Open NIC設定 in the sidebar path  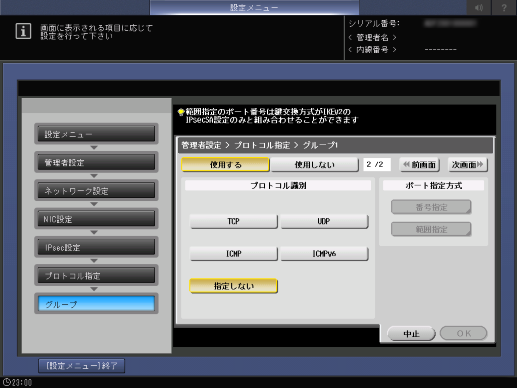pyautogui.click(x=96, y=219)
